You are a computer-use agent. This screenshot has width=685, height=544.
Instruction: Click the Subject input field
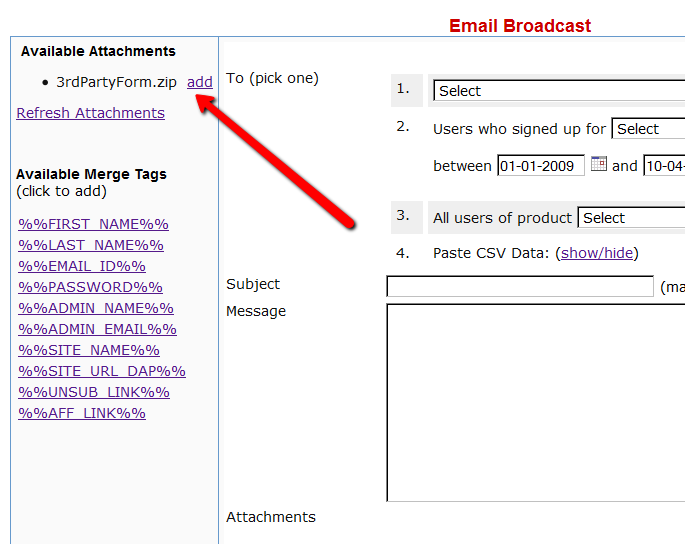pyautogui.click(x=520, y=287)
